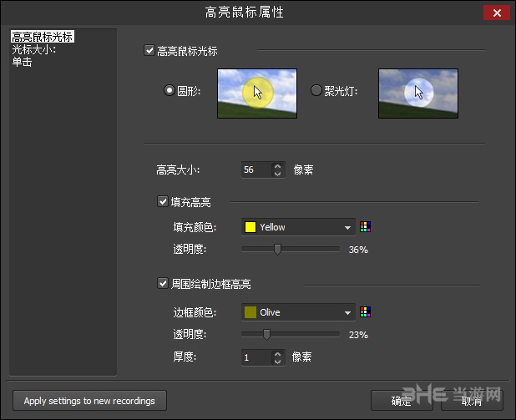516x420 pixels.
Task: Click the spotlight highlight preview thumbnail
Action: point(418,94)
